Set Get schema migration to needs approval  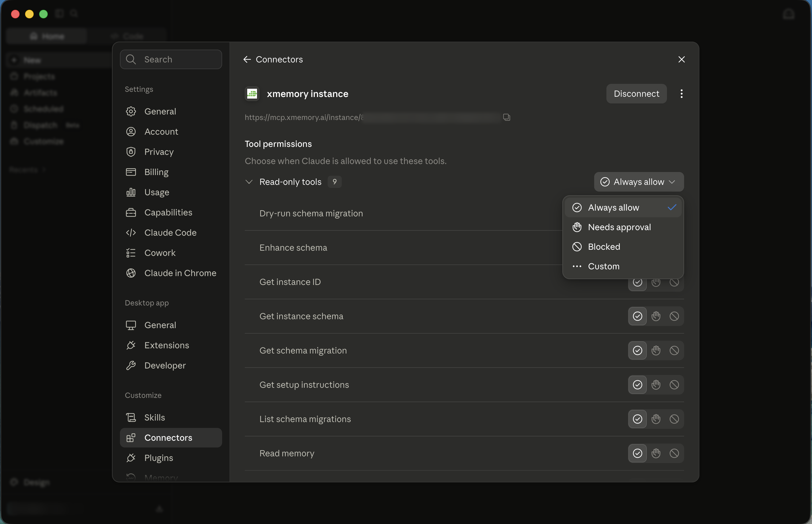[656, 351]
